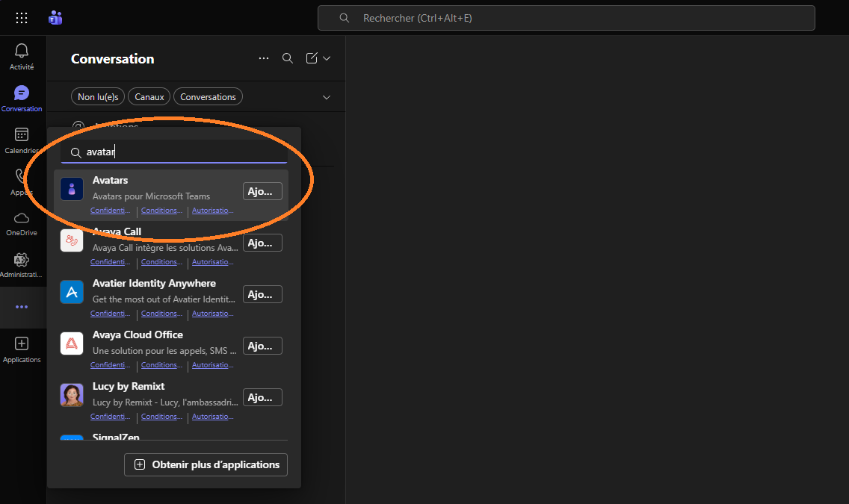Expand the filter chevron beside Conversations chip
849x504 pixels.
click(326, 97)
